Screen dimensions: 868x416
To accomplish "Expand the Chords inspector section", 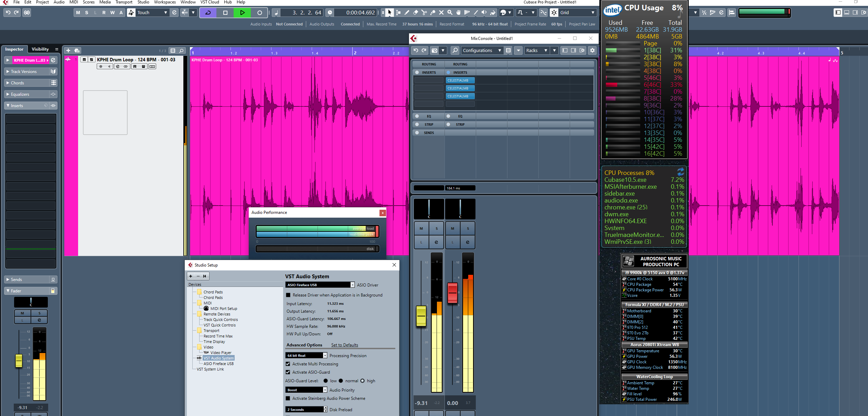I will click(27, 83).
